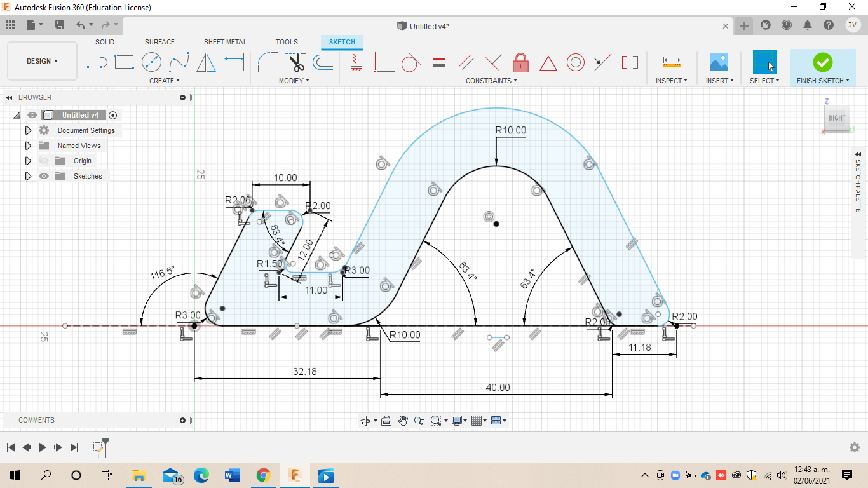
Task: Expand the Named Views node
Action: click(28, 146)
